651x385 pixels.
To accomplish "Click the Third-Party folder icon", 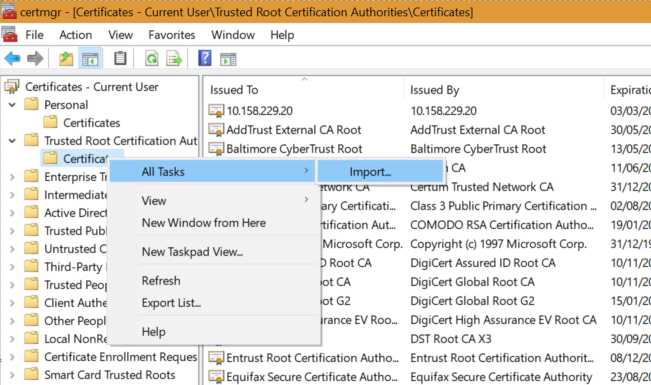I will (x=31, y=266).
